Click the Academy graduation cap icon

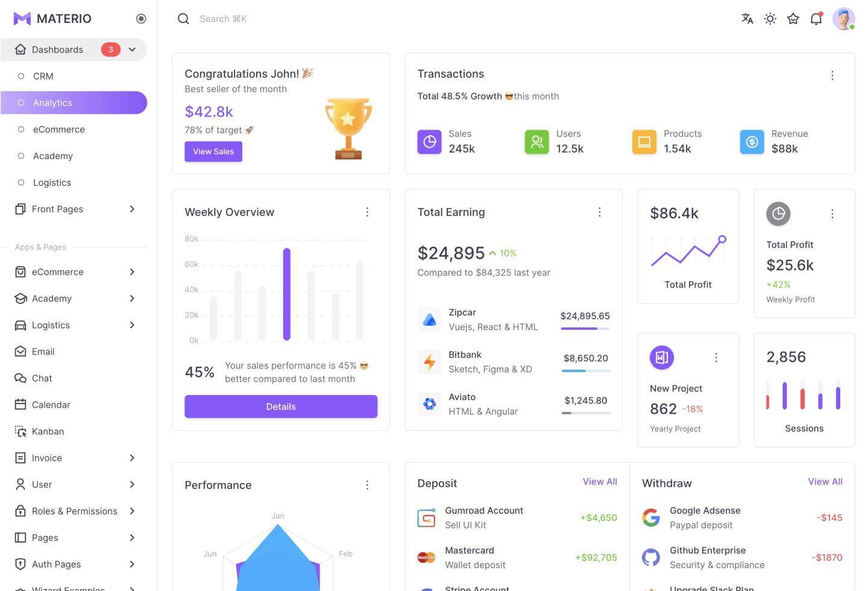tap(20, 299)
